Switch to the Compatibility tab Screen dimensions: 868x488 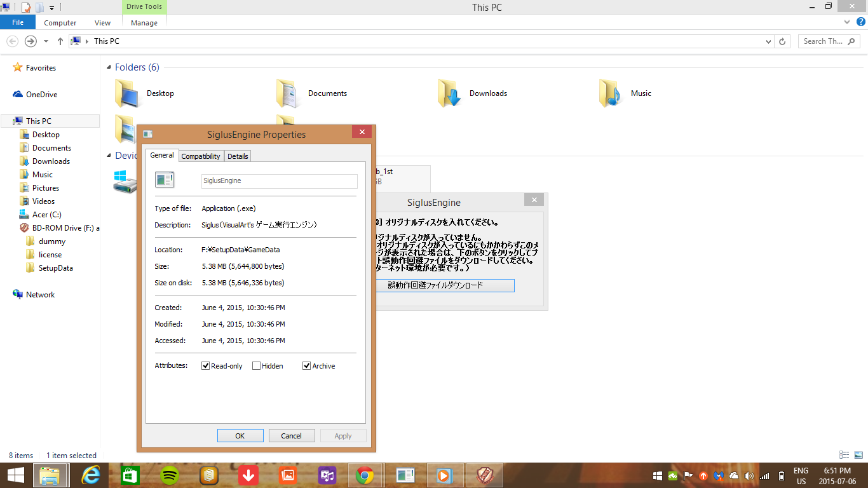[201, 156]
